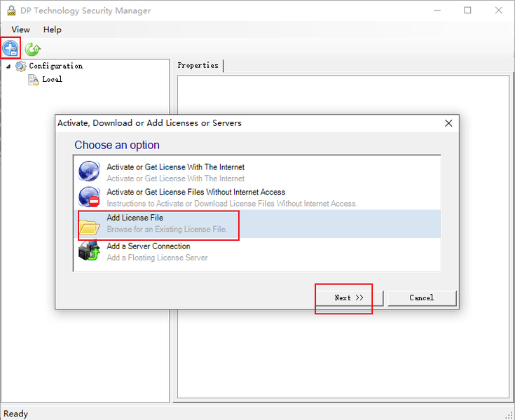Viewport: 515px width, 420px height.
Task: Close the Activate, Download or Add Licenses dialog
Action: coord(448,123)
